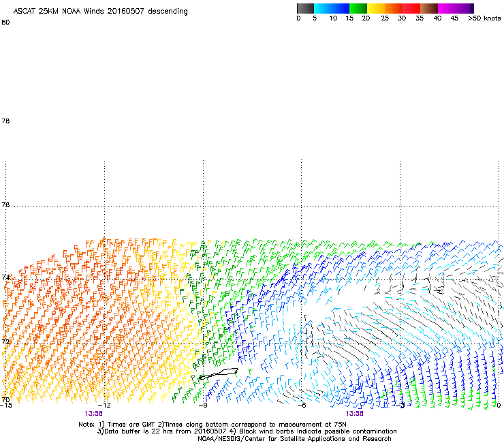This screenshot has width=504, height=443.
Task: Click the 76 latitude axis label
Action: tap(5, 204)
